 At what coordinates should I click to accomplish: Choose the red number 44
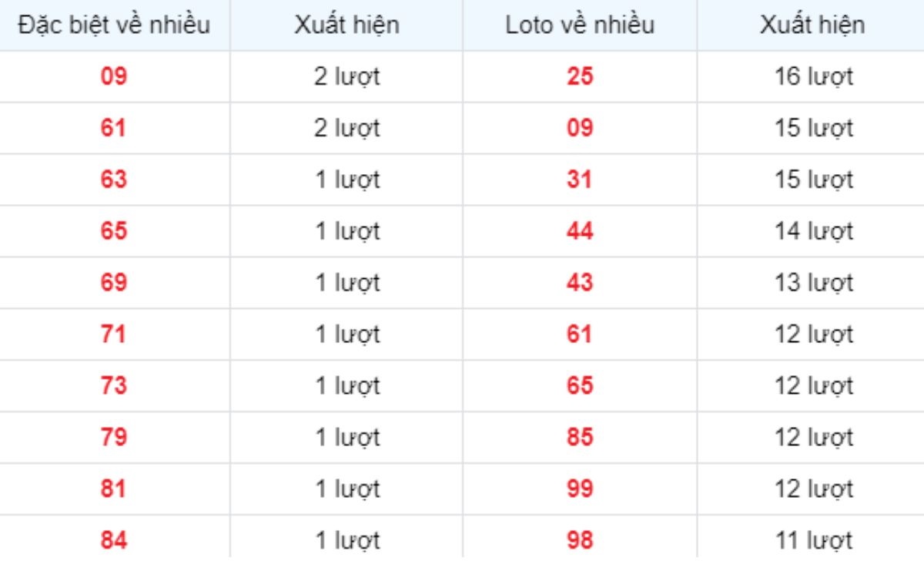pyautogui.click(x=580, y=231)
